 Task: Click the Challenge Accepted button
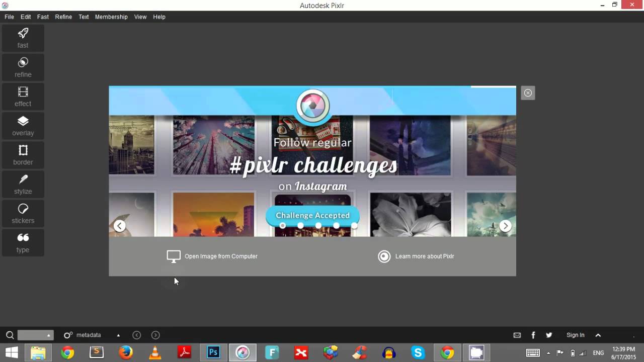click(x=312, y=215)
